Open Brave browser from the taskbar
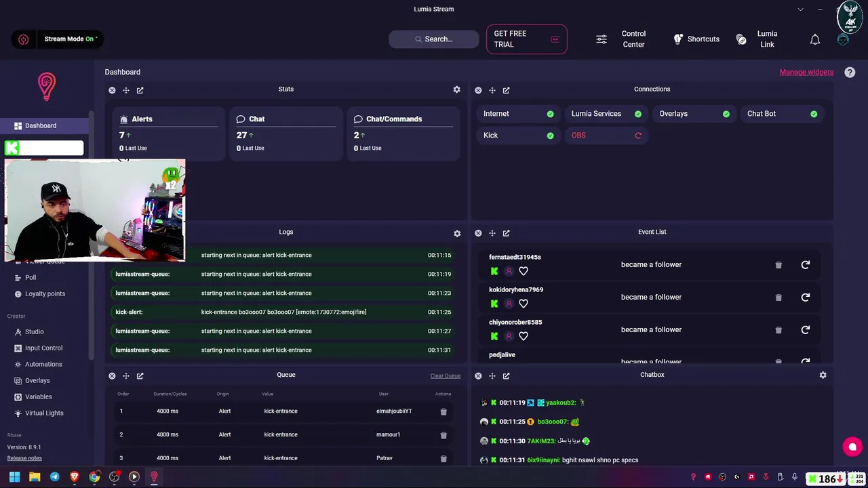The height and width of the screenshot is (488, 868). pos(74,477)
